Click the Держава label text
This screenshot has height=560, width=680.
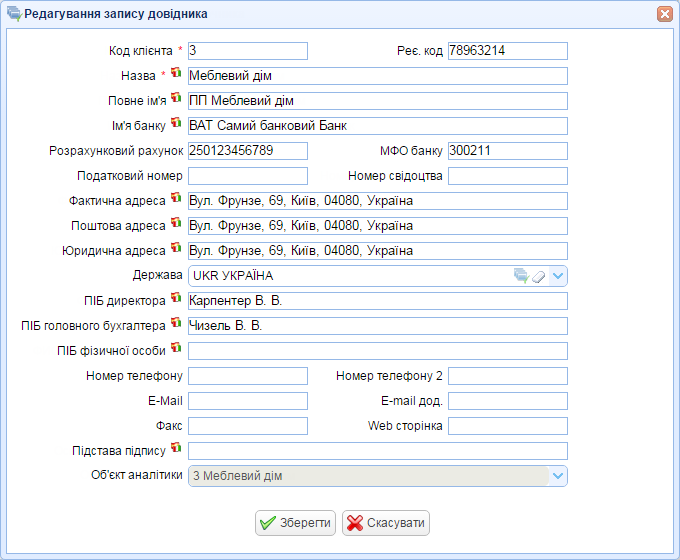(157, 275)
